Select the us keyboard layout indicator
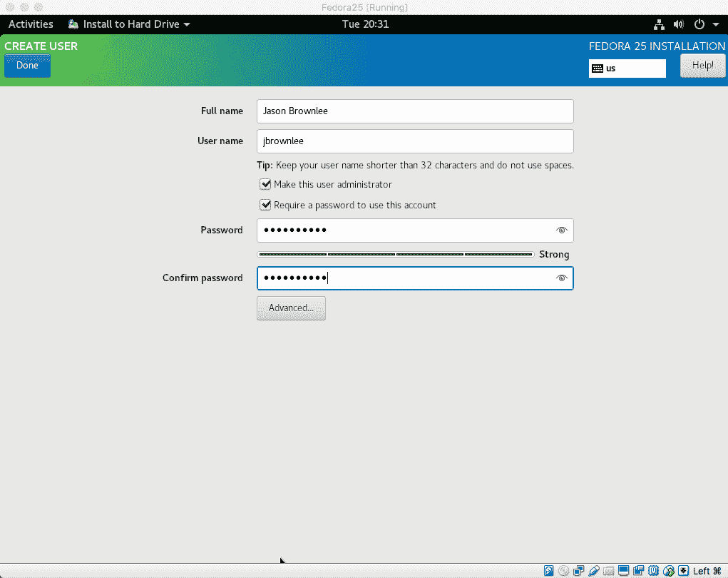 click(x=627, y=69)
